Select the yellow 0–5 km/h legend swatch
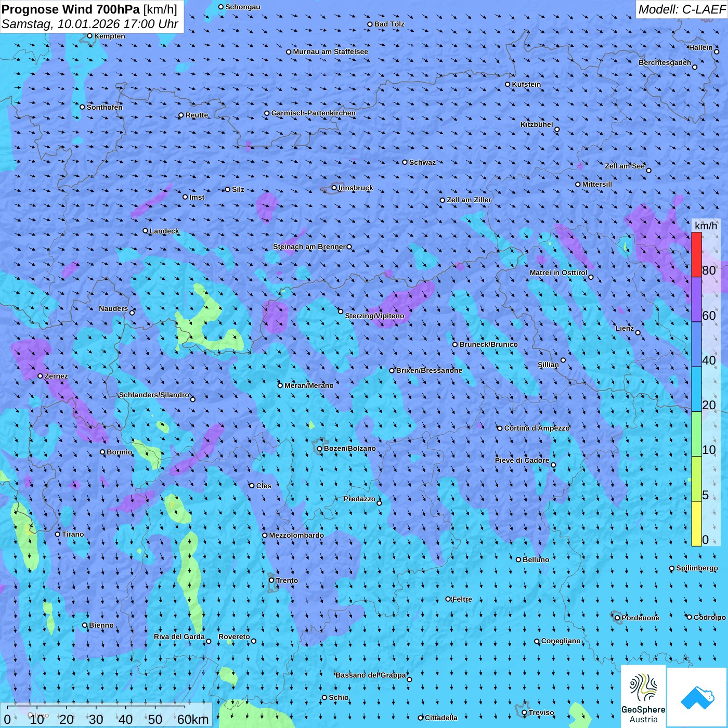728x728 pixels. tap(696, 524)
